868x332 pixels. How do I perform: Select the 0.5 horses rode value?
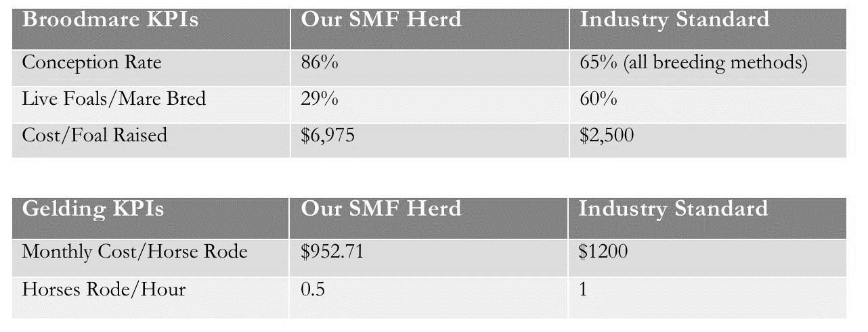coord(311,289)
